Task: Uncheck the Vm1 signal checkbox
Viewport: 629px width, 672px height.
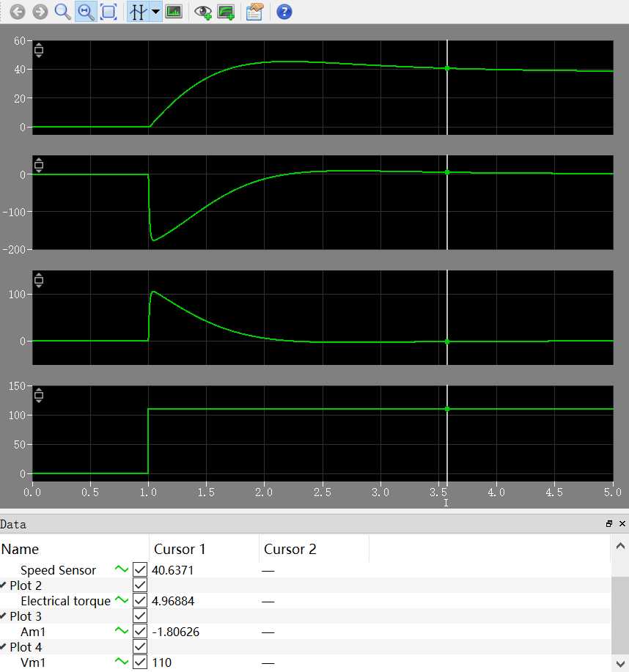Action: (140, 662)
